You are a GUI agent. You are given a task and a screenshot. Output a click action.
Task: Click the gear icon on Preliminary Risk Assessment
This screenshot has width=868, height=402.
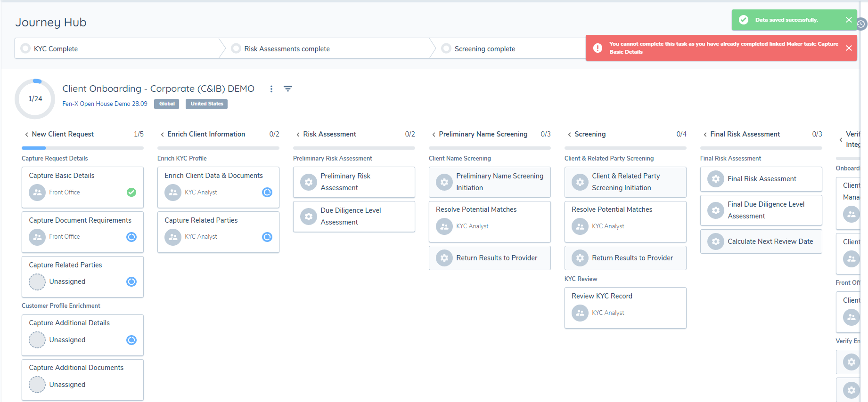309,182
